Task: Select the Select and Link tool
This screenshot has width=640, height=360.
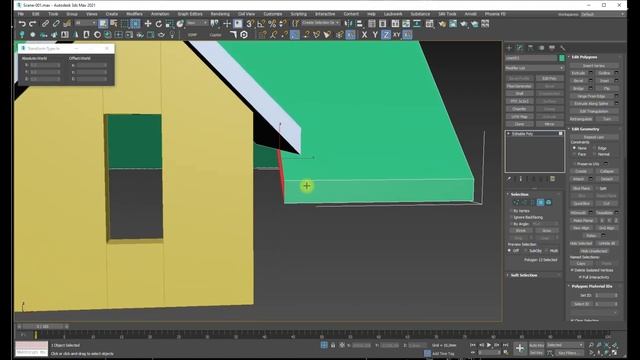Action: (45, 24)
